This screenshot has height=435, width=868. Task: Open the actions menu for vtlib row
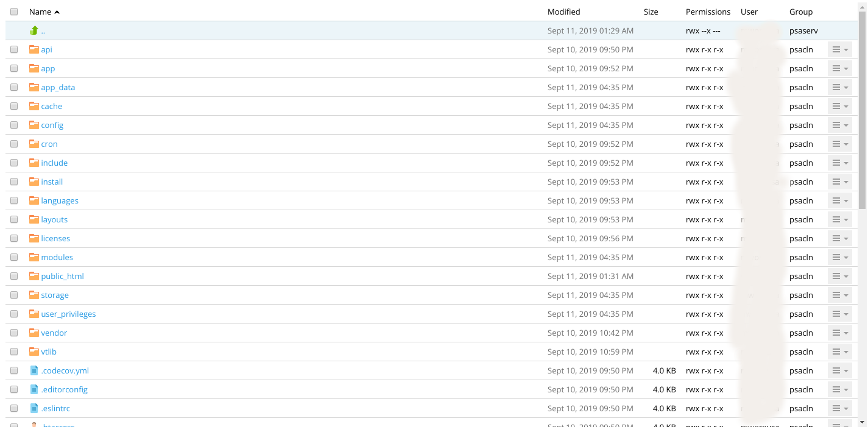[839, 352]
